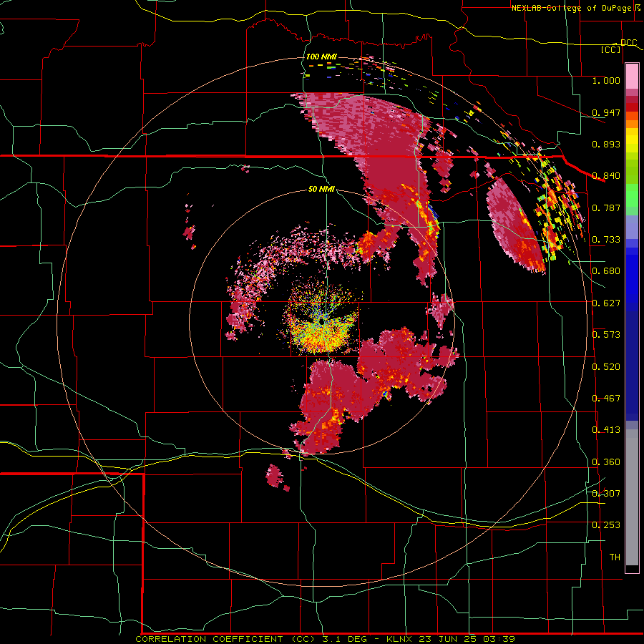
Task: Click the KLNX station identifier in footer
Action: (401, 639)
